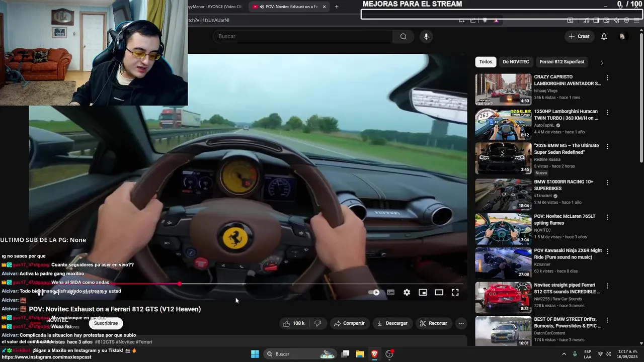Open Task View from the taskbar

pyautogui.click(x=345, y=354)
